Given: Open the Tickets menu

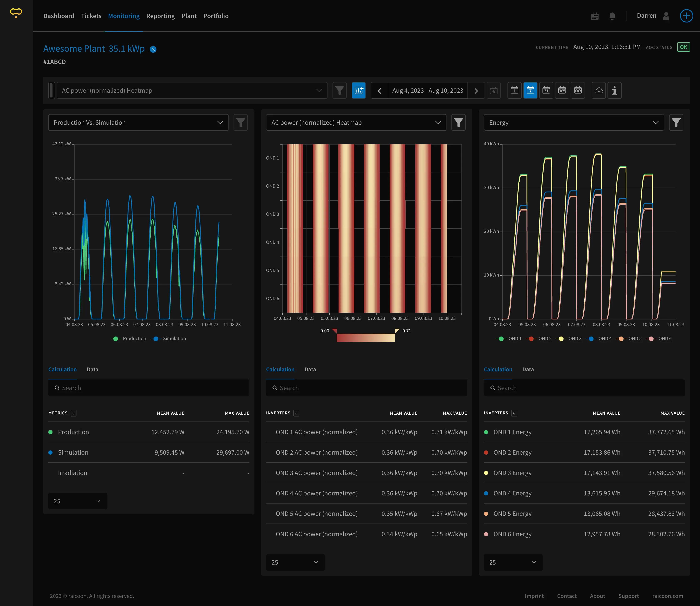Looking at the screenshot, I should coord(91,16).
